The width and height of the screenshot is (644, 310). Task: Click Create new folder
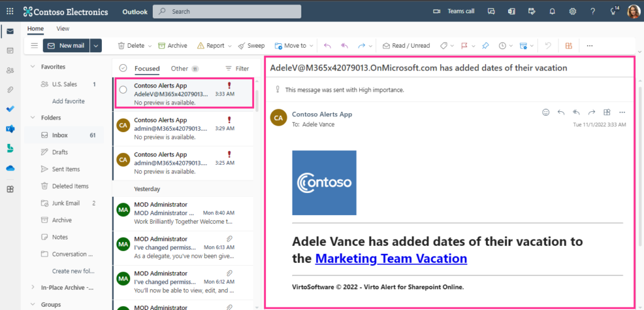(x=73, y=271)
